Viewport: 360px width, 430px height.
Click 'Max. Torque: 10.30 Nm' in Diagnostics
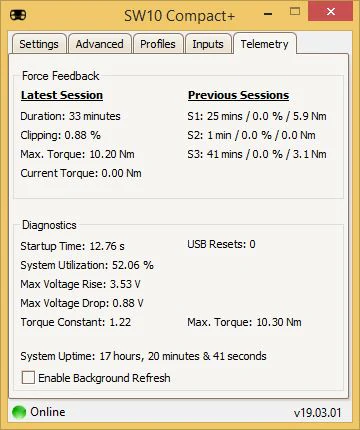coord(244,322)
